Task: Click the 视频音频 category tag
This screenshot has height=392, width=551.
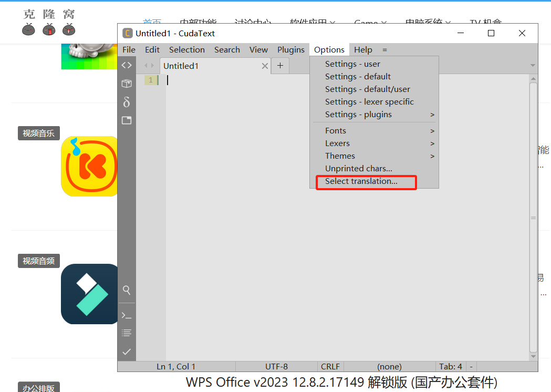Action: [x=39, y=261]
